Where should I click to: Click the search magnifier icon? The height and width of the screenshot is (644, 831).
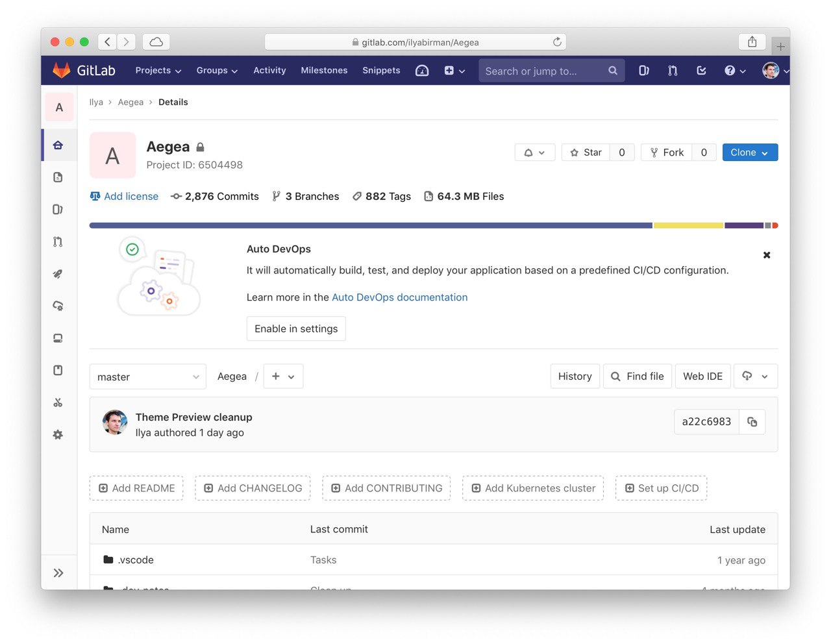click(613, 71)
